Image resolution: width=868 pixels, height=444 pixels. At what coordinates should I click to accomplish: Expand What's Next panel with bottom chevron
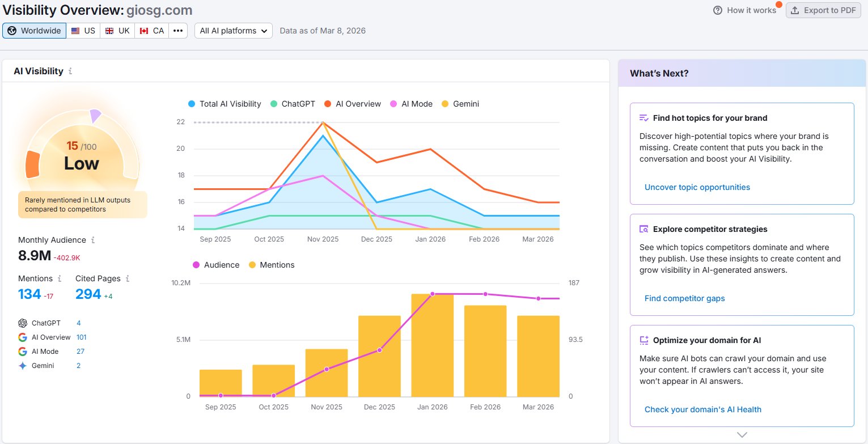[x=742, y=435]
